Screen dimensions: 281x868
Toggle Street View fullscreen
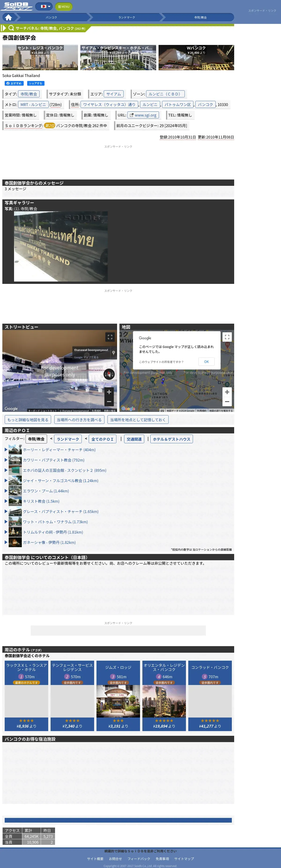tap(110, 337)
